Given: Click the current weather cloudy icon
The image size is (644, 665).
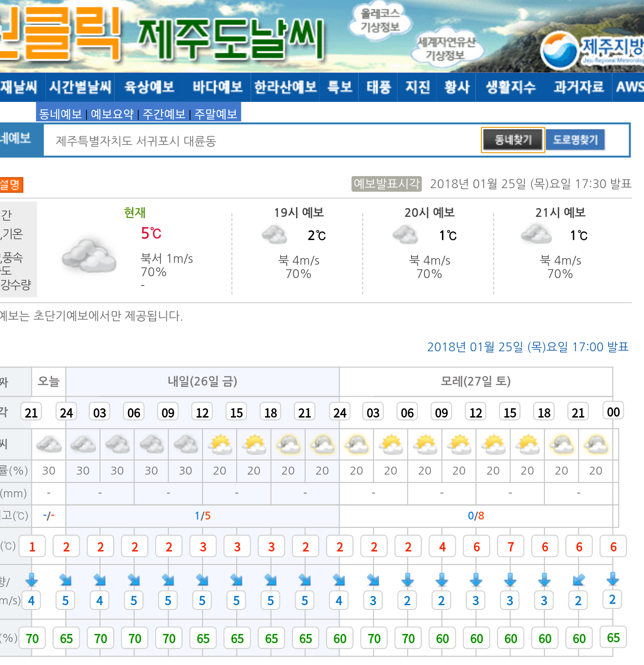Looking at the screenshot, I should pos(89,256).
